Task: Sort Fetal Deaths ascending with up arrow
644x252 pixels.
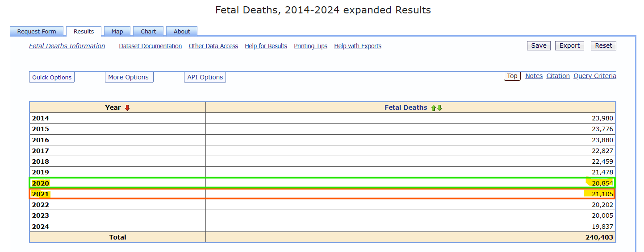Action: pos(433,107)
